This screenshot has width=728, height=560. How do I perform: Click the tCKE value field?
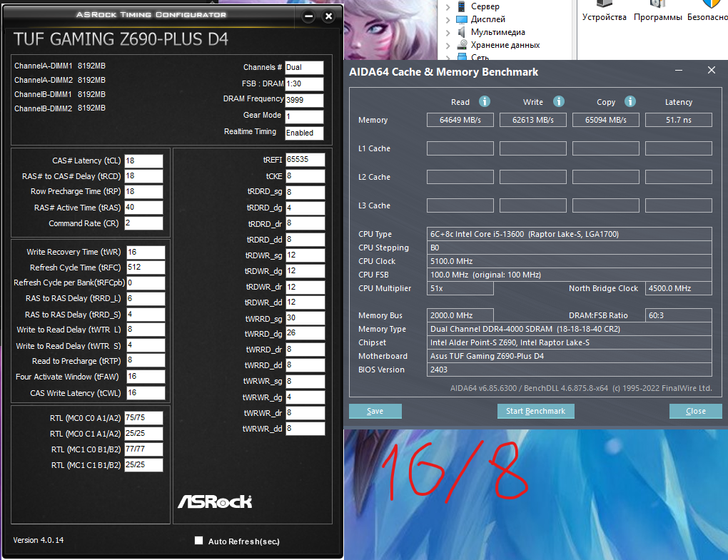point(305,176)
